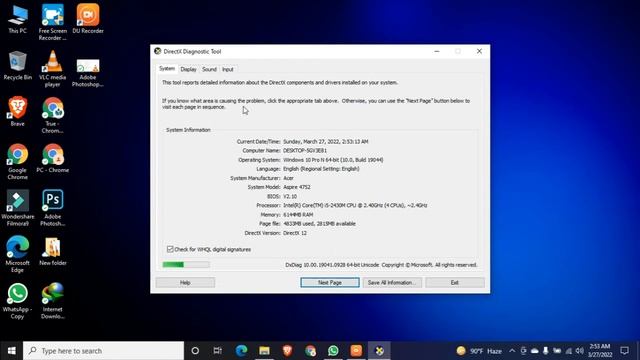Screen dimensions: 640x360
Task: Open the Recycle Bin icon
Action: 18,66
